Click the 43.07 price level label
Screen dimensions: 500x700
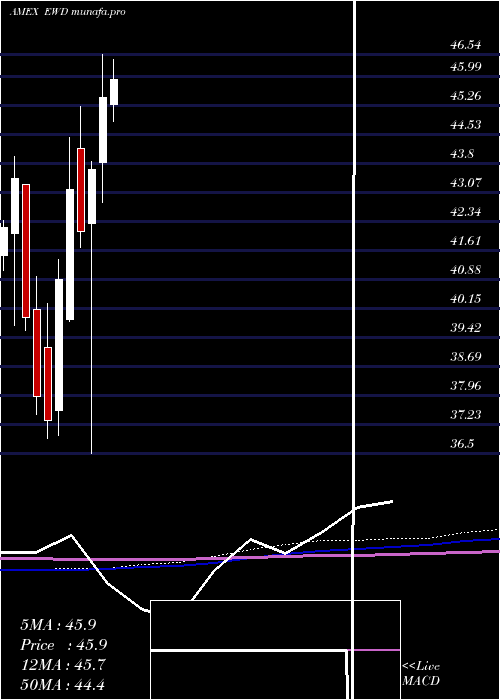pos(466,183)
